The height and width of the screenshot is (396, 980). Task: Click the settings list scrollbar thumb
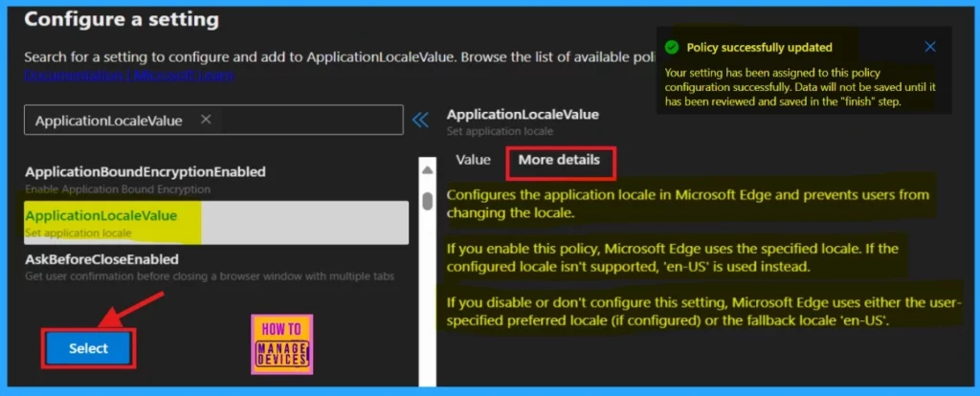428,201
